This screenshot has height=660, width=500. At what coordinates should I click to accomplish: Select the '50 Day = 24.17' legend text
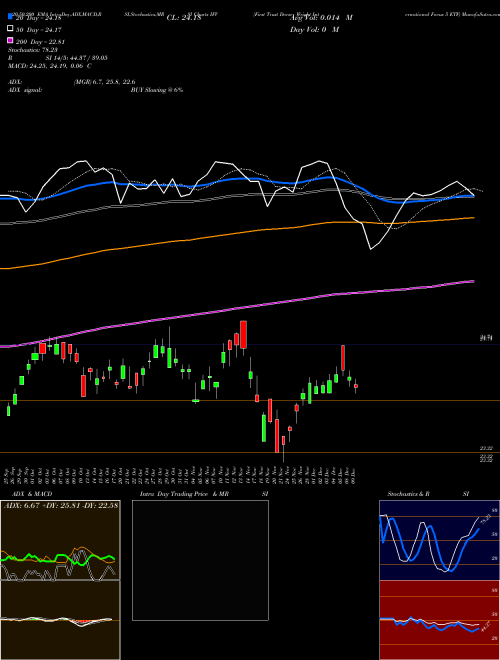pyautogui.click(x=39, y=30)
